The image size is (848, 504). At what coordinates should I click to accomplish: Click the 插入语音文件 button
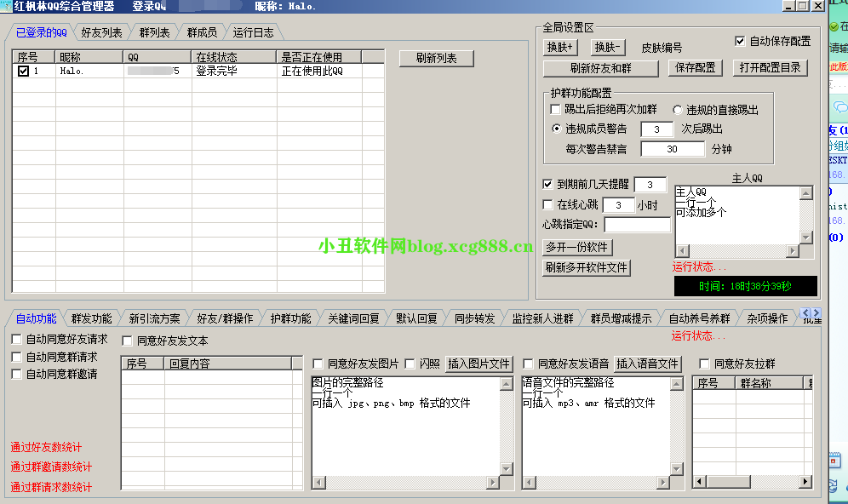(x=647, y=364)
